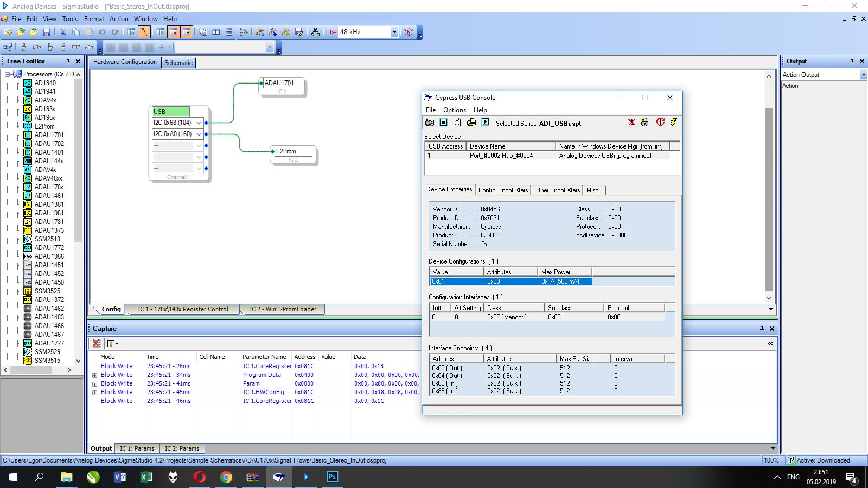This screenshot has width=868, height=488.
Task: Pin the Tree ToolBox panel
Action: [x=68, y=61]
